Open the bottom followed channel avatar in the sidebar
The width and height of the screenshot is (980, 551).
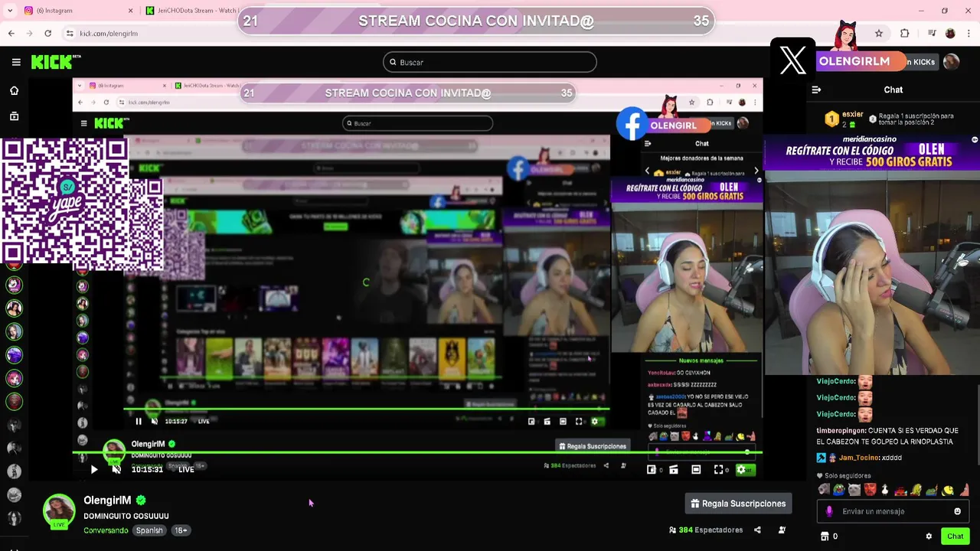tap(14, 519)
